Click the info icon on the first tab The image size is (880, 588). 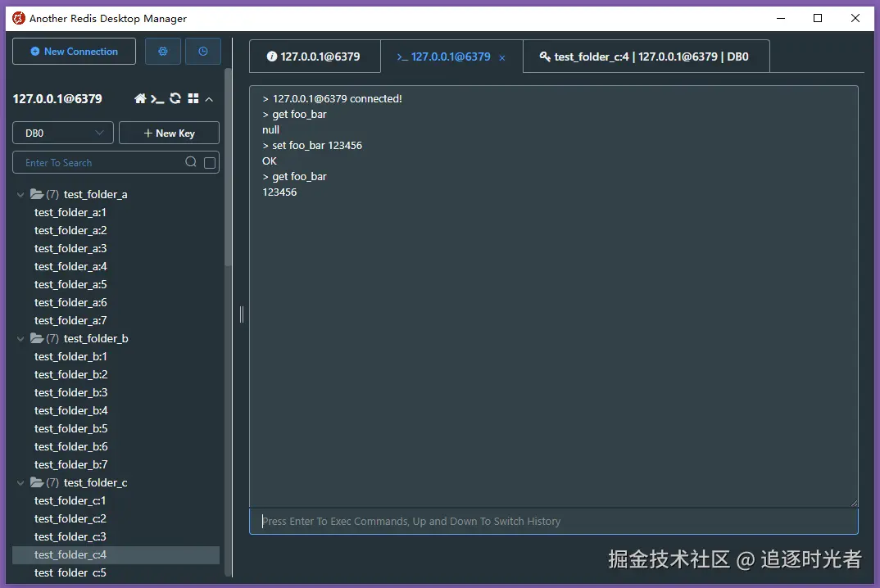click(x=272, y=57)
